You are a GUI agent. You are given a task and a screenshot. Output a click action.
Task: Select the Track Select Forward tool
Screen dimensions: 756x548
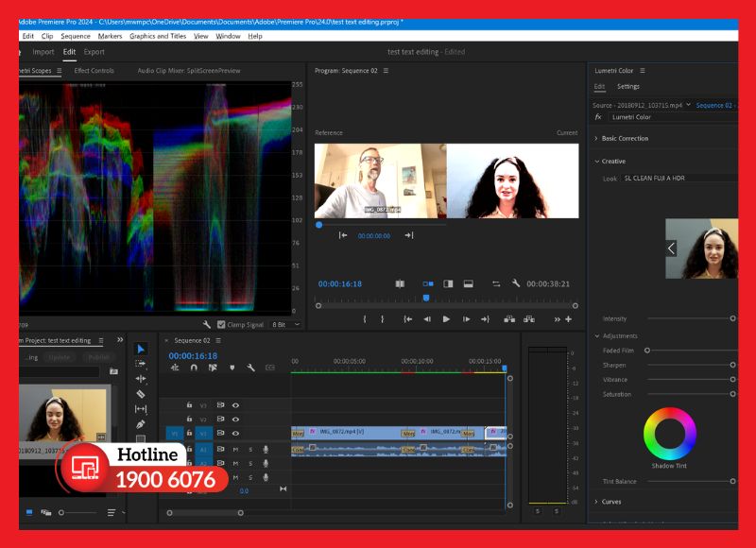140,364
